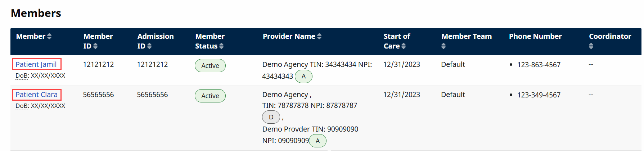Viewport: 644px width, 151px height.
Task: Click the Phone Number column header
Action: tap(535, 36)
